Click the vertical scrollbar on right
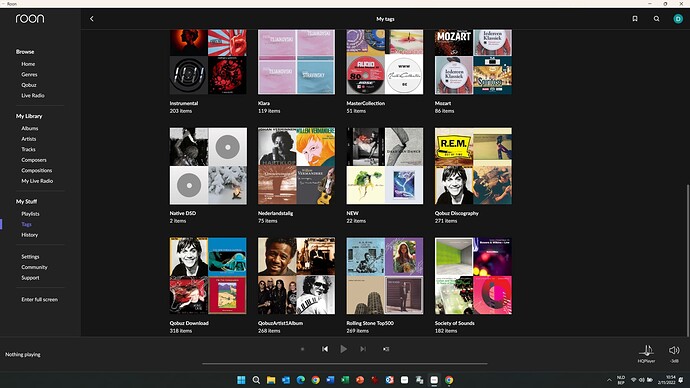 (x=688, y=260)
